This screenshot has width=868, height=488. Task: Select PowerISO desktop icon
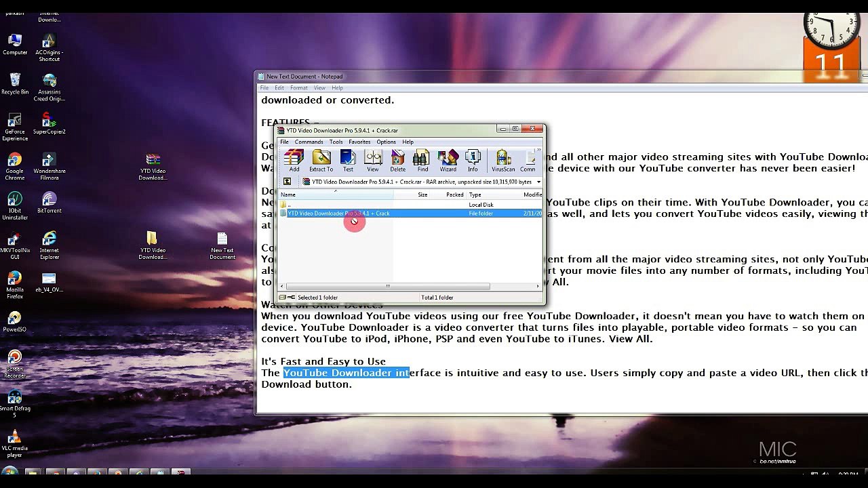click(x=15, y=321)
